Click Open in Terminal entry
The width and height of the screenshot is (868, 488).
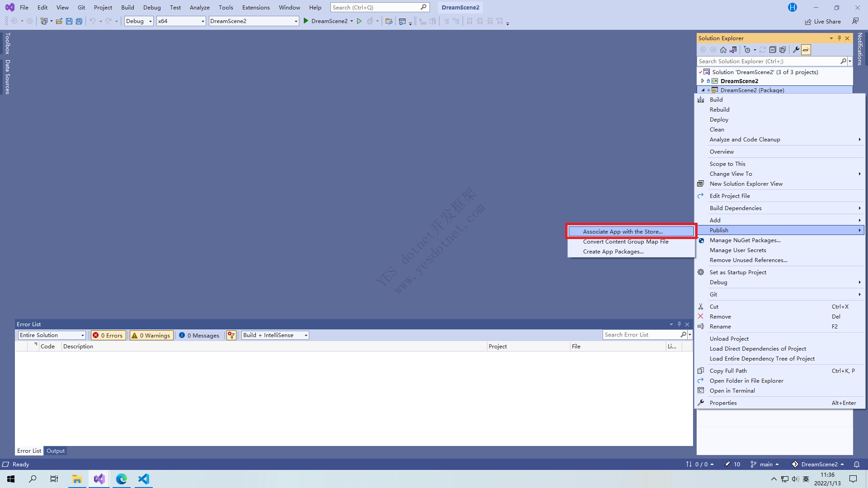780,390
